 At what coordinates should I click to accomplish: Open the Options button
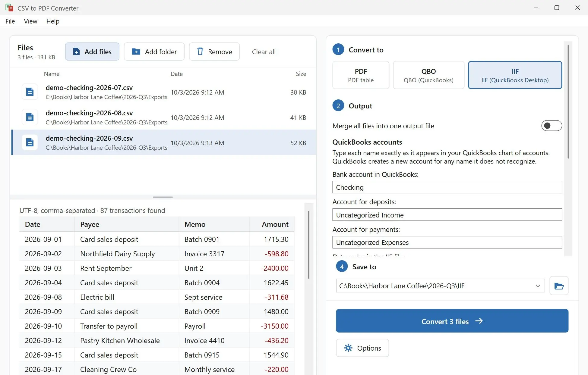click(362, 348)
